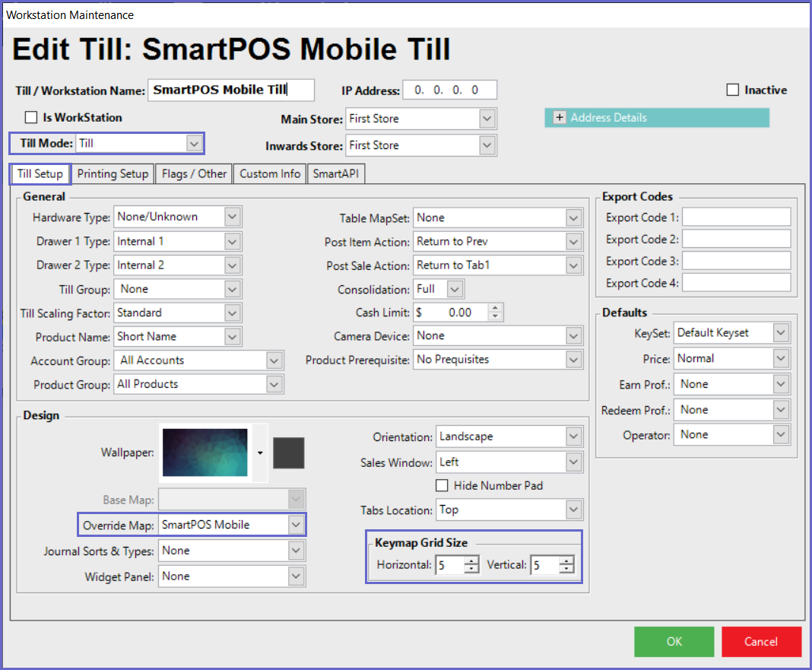Click the Export Code 3 field
The image size is (812, 670).
click(x=737, y=261)
